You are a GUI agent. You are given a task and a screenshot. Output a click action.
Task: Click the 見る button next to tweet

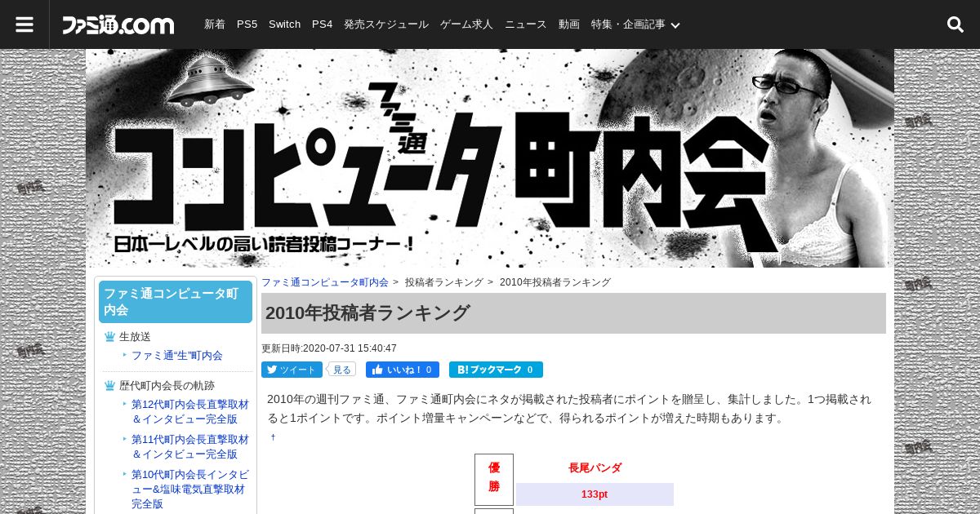point(341,370)
